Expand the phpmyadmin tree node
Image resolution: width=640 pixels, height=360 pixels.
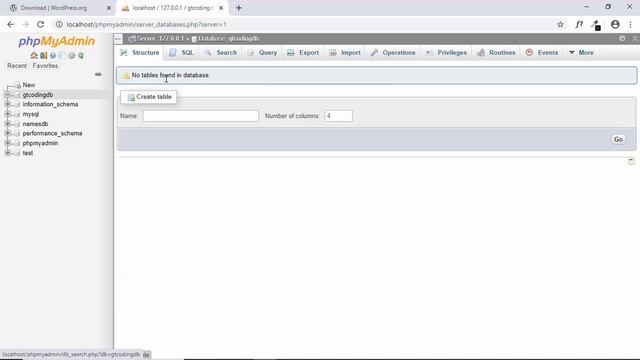click(7, 143)
